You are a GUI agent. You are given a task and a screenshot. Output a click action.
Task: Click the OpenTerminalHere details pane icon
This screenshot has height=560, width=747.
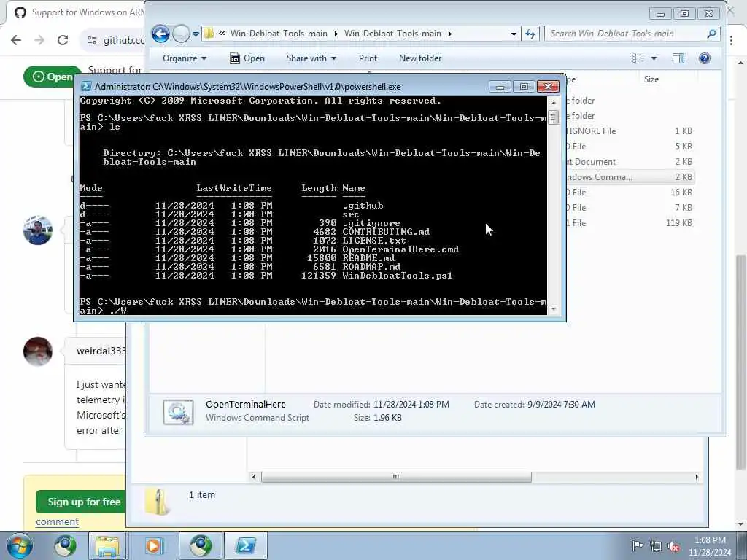[x=178, y=412]
